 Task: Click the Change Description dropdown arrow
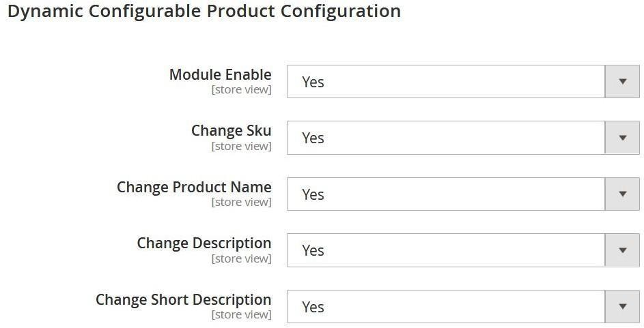(x=622, y=250)
